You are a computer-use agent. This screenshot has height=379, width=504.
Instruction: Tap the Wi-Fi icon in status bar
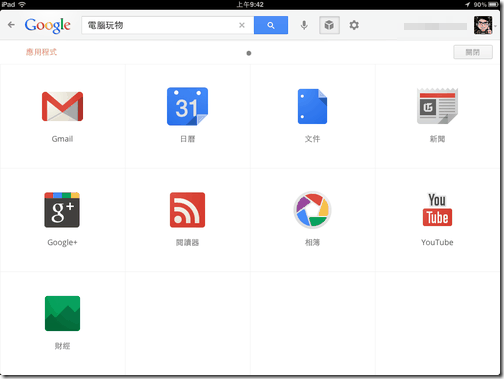tap(22, 4)
